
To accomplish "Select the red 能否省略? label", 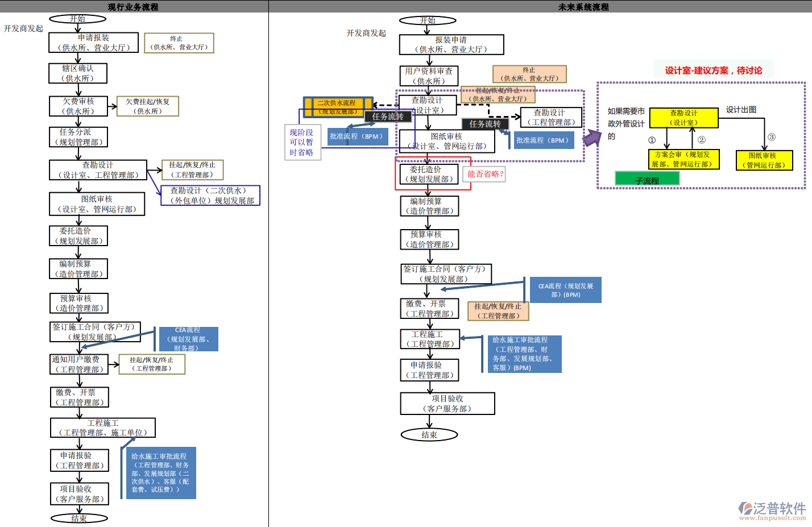I will coord(485,174).
